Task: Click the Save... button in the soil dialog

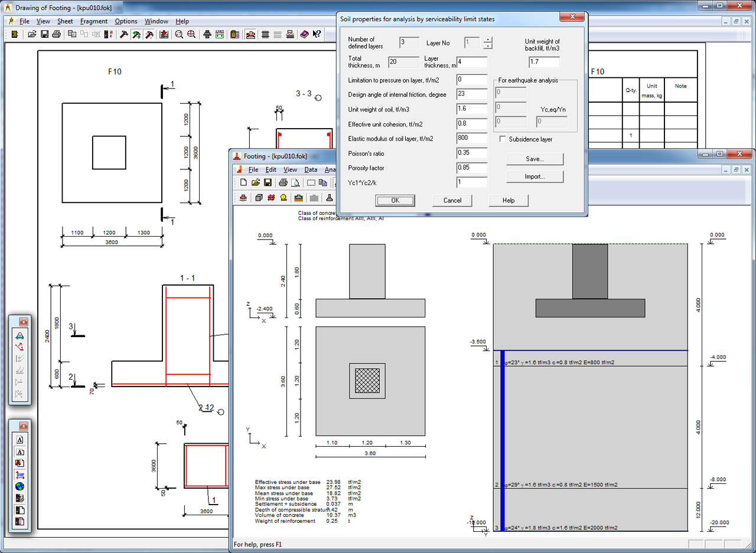Action: coord(535,159)
